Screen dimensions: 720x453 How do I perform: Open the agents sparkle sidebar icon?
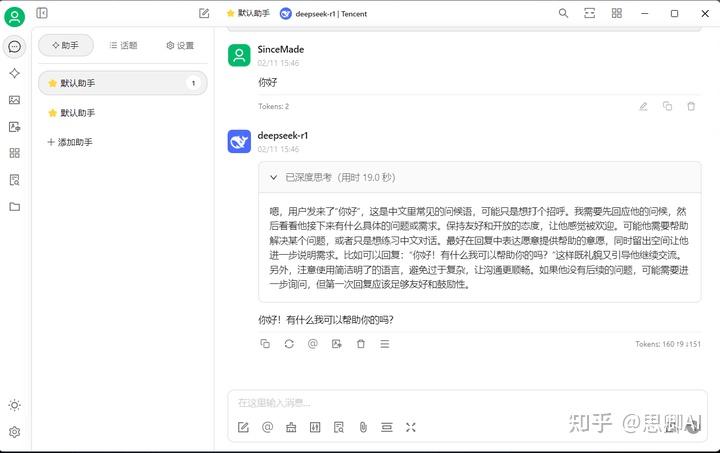[x=15, y=73]
